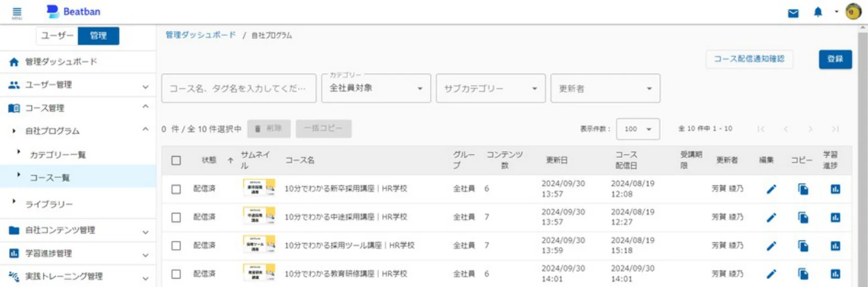868x287 pixels.
Task: Click the 管理ダッシュボード breadcrumb link
Action: pos(201,35)
